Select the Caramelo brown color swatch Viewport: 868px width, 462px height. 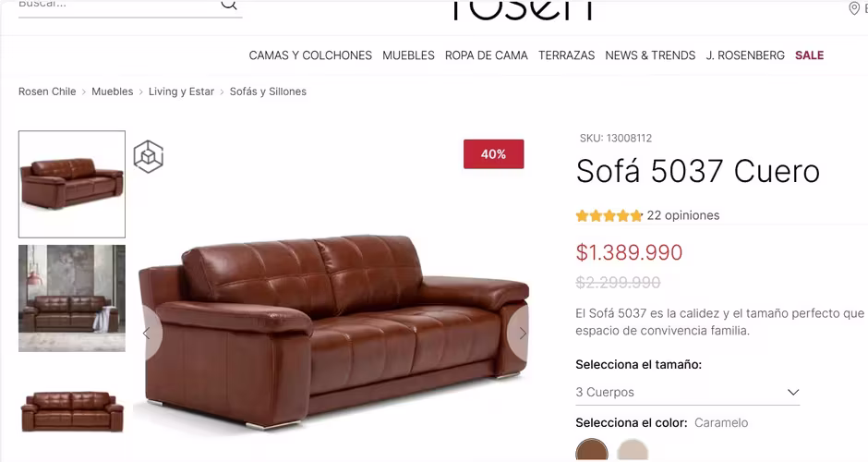592,450
